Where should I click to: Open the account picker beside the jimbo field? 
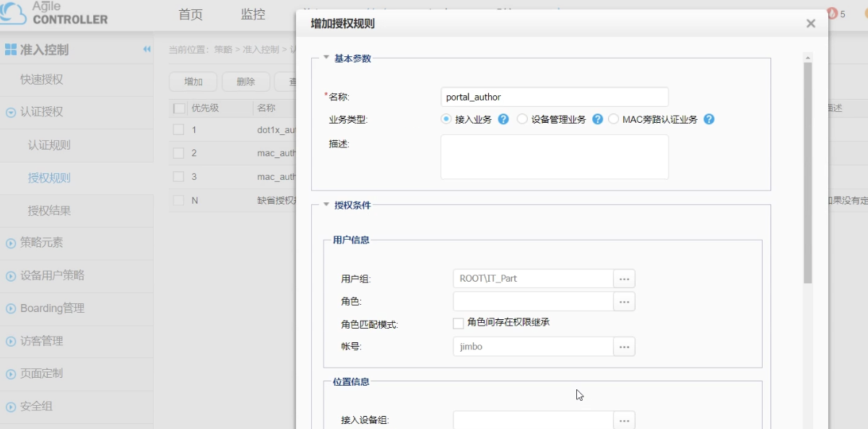pos(624,346)
